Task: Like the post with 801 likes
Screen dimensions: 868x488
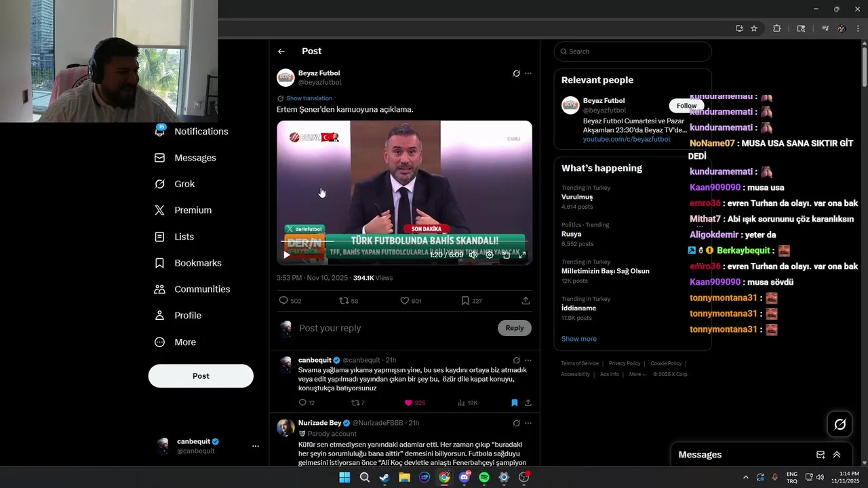Action: [410, 301]
